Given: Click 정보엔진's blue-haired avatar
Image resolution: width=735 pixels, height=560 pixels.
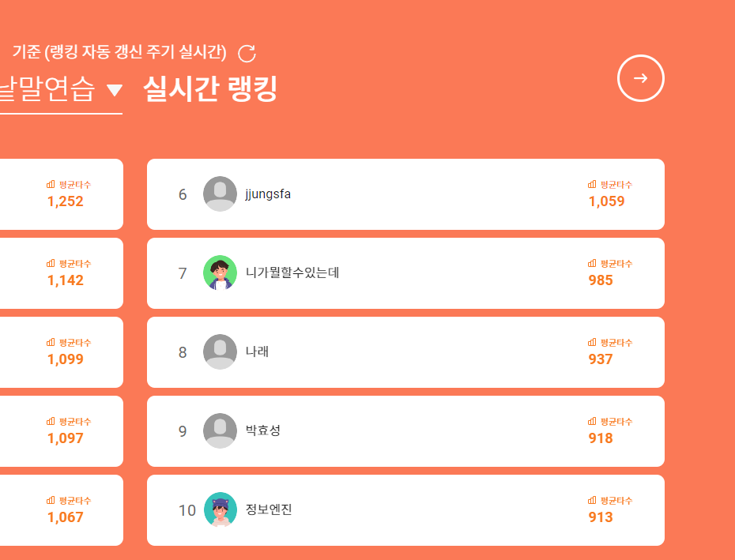Looking at the screenshot, I should [x=220, y=509].
